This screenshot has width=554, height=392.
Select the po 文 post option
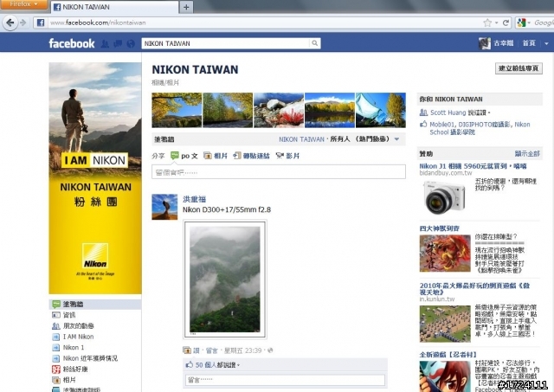(184, 156)
